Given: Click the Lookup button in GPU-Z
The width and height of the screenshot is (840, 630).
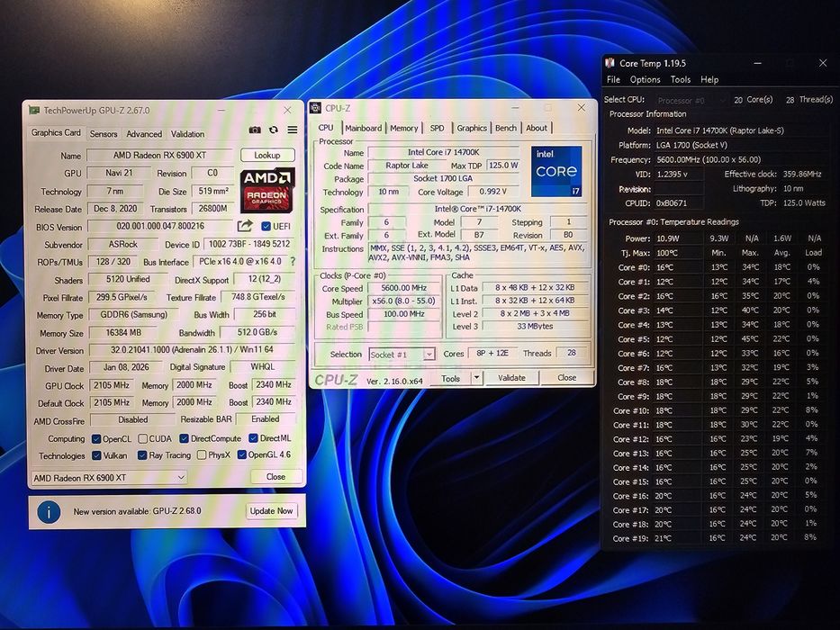Looking at the screenshot, I should click(x=267, y=155).
